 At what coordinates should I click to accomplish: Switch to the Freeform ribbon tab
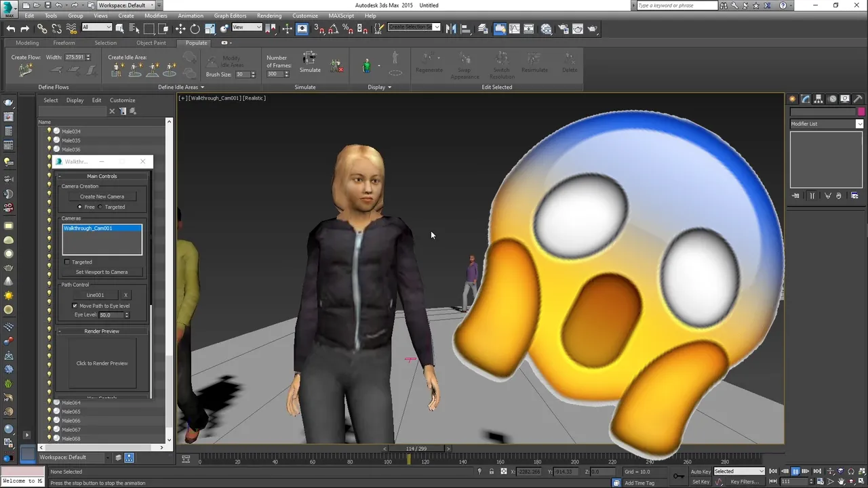[64, 43]
